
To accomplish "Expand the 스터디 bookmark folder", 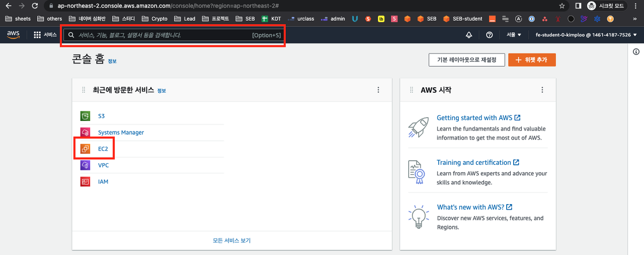I will click(x=124, y=19).
